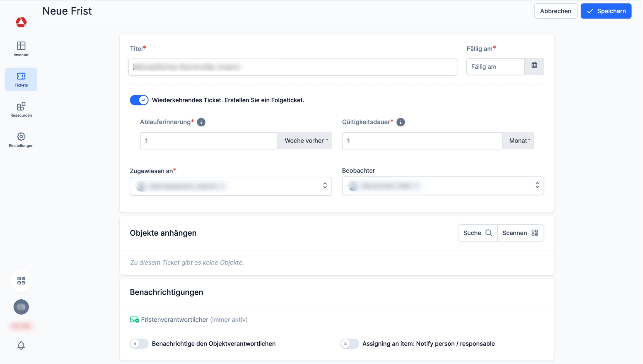Disable the Wiederkehrendes Ticket toggle
643x364 pixels.
(139, 100)
